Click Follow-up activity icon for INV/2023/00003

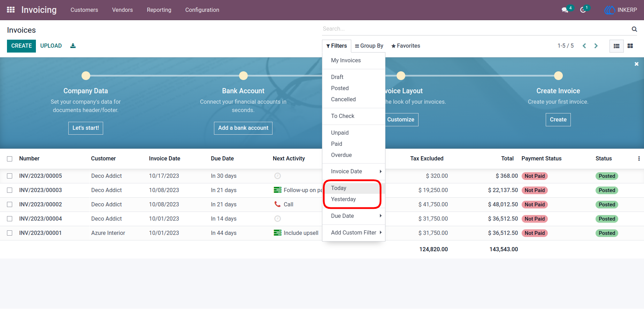click(x=277, y=190)
